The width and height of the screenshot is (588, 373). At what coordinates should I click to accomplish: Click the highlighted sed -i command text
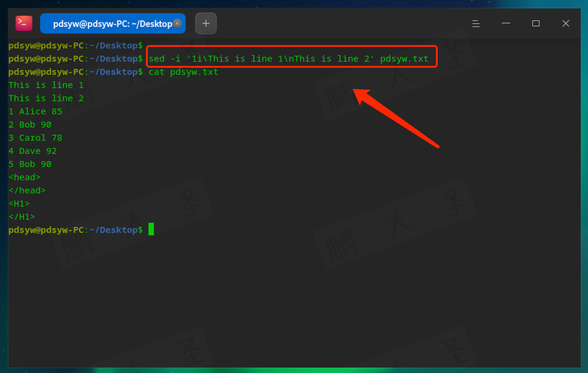coord(288,59)
